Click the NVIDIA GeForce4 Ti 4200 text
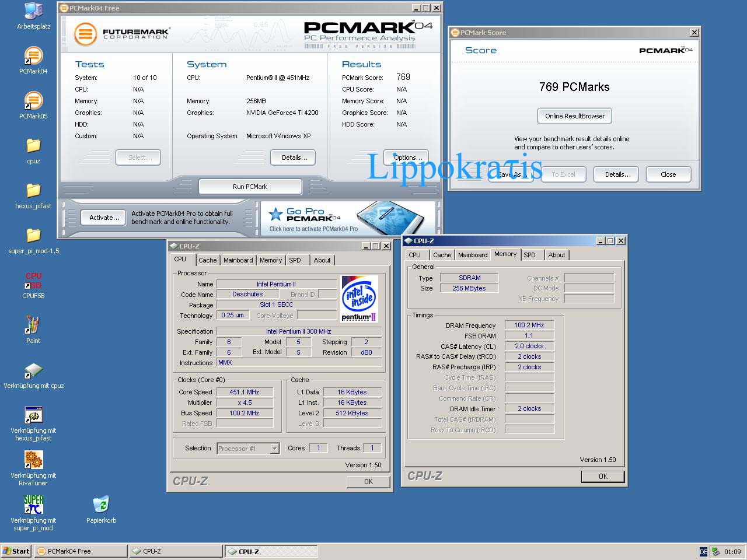The height and width of the screenshot is (560, 747). (x=282, y=113)
